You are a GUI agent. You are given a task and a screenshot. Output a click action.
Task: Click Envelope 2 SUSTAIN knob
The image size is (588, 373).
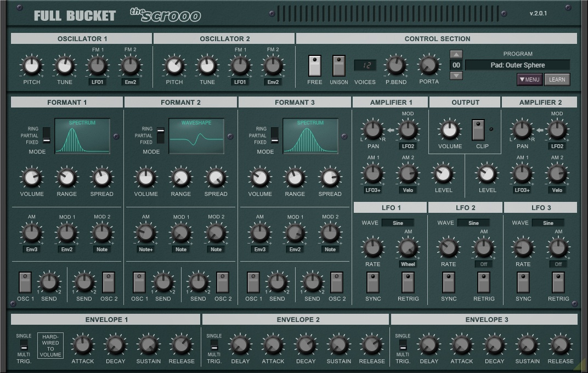(338, 345)
